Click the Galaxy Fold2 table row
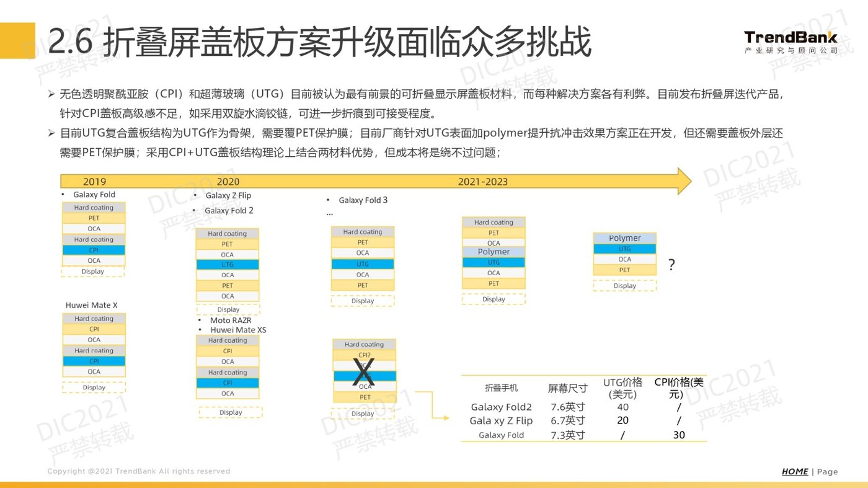Screen dimensions: 868x488 point(583,407)
